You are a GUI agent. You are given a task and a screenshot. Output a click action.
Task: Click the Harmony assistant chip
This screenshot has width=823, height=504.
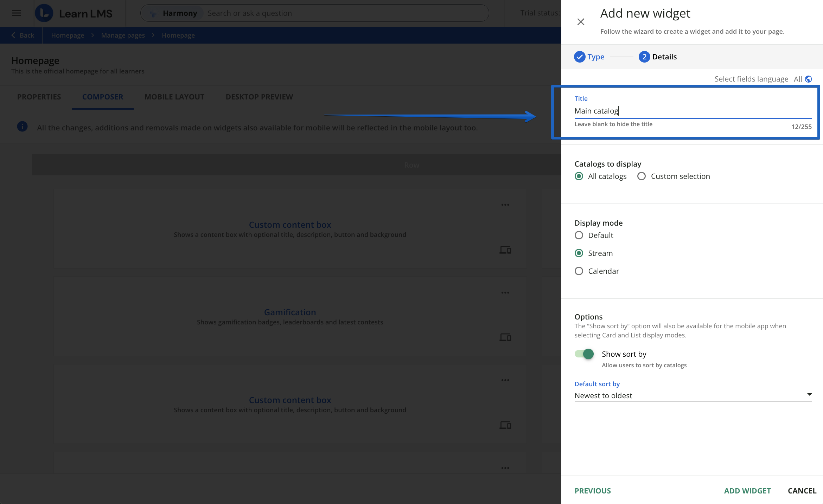tap(174, 13)
